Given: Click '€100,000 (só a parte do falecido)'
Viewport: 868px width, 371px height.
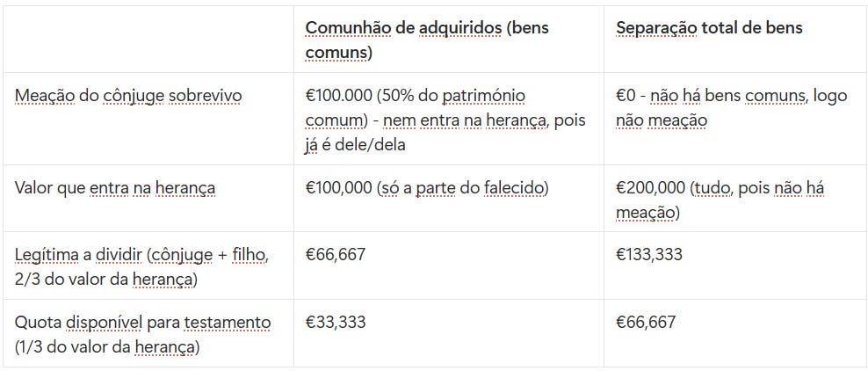Looking at the screenshot, I should 427,188.
